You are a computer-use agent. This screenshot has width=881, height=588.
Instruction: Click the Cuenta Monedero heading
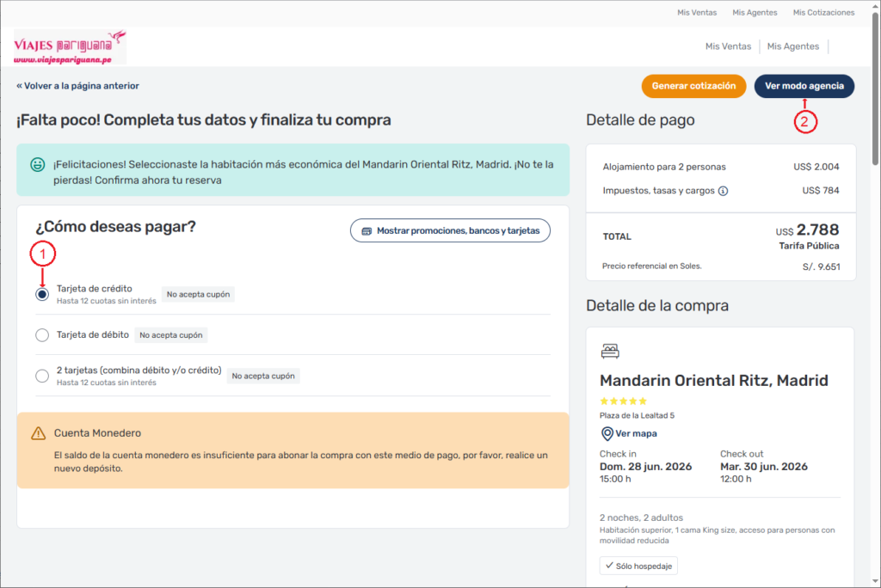(97, 433)
